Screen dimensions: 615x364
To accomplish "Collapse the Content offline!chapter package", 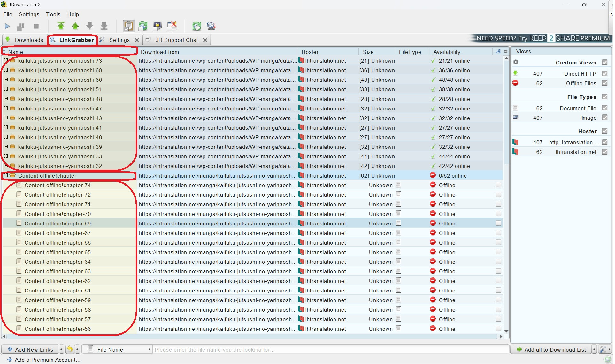I will [6, 175].
